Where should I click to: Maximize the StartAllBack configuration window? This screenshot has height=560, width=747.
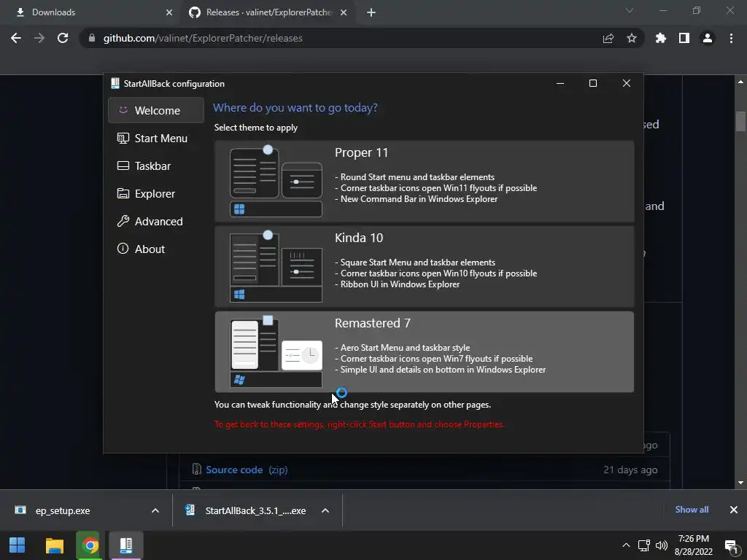[x=592, y=83]
